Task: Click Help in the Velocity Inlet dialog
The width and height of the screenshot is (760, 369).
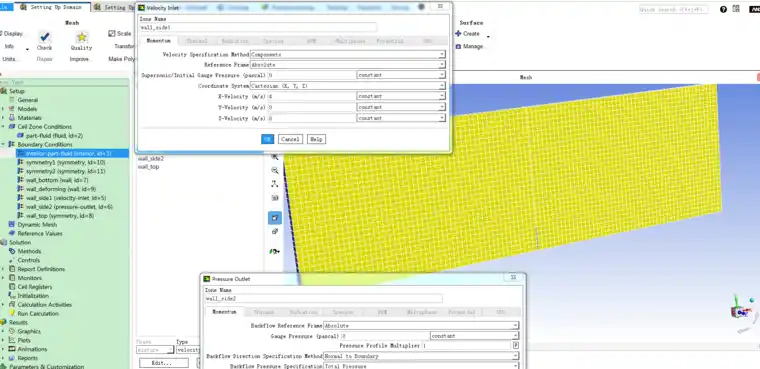Action: [x=316, y=139]
